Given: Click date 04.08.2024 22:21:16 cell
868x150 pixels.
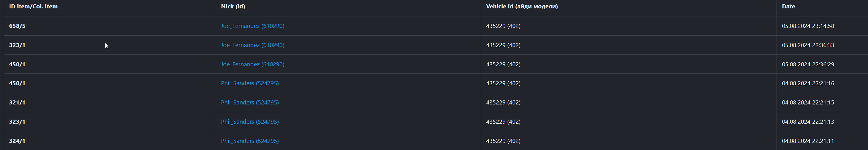Looking at the screenshot, I should pyautogui.click(x=808, y=83).
